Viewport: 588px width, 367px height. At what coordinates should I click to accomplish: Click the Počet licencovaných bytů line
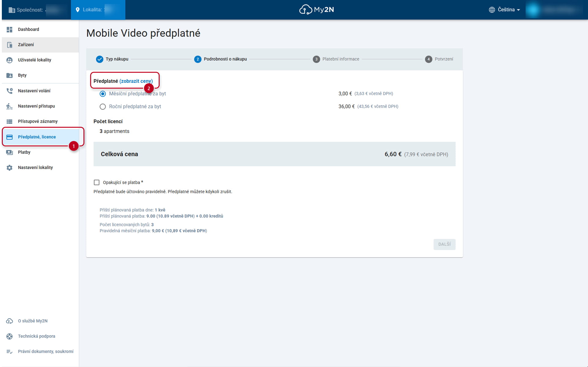coord(127,225)
